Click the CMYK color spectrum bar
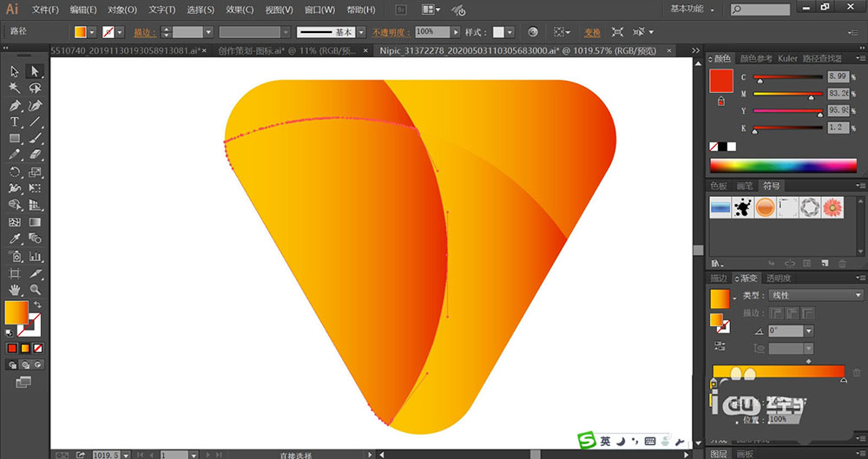 pyautogui.click(x=783, y=165)
